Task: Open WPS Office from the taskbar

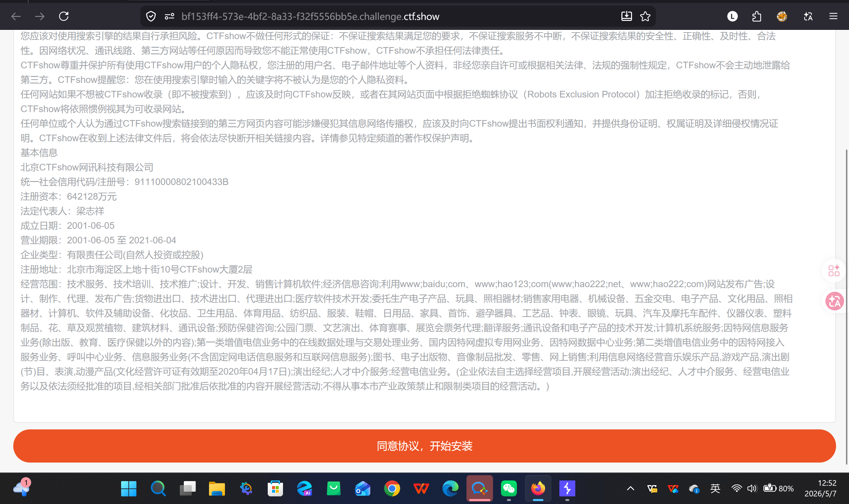Action: 421,489
